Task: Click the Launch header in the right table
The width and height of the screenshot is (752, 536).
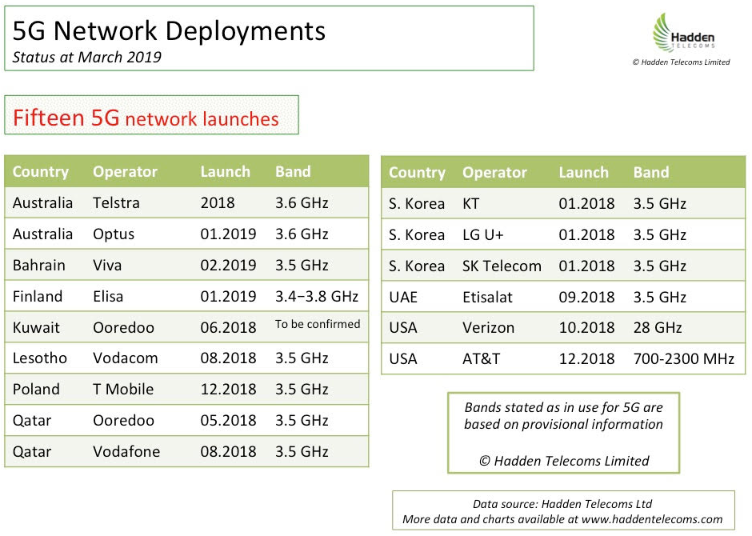Action: 584,172
